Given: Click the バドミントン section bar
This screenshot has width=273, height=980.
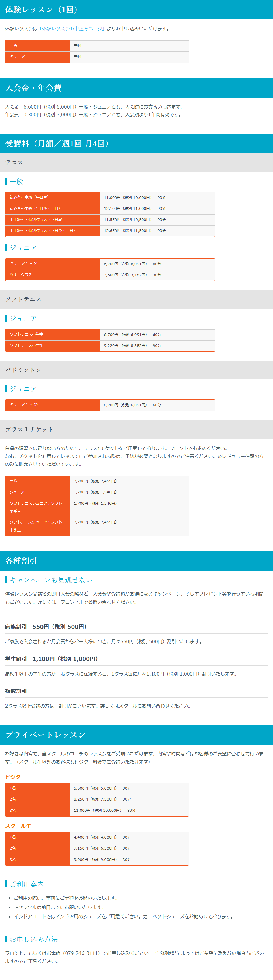Looking at the screenshot, I should [x=23, y=370].
